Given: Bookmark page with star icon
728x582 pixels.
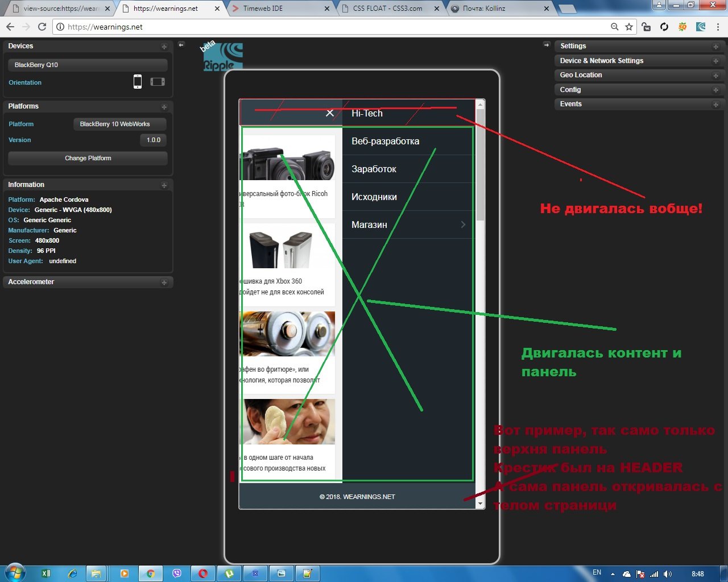Looking at the screenshot, I should (629, 27).
